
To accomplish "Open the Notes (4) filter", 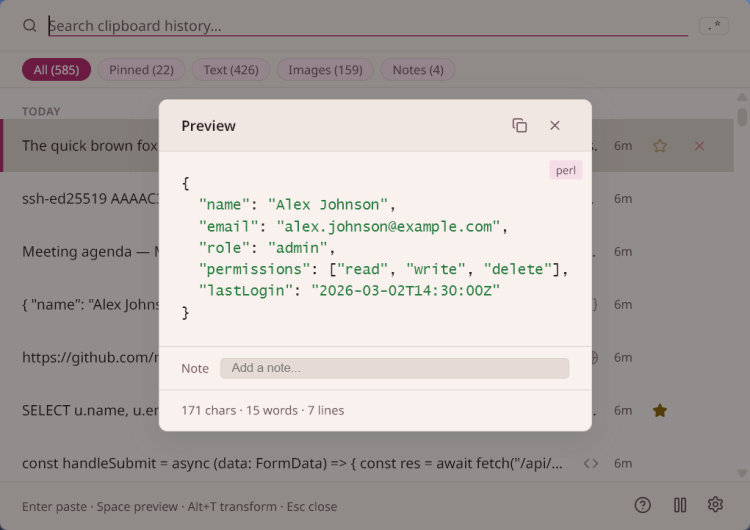I will pyautogui.click(x=418, y=70).
